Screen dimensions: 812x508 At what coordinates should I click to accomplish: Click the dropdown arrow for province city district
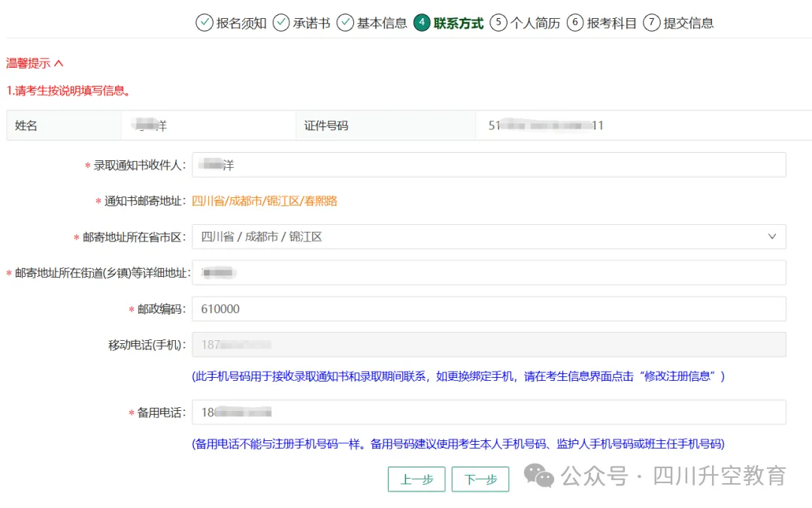771,236
